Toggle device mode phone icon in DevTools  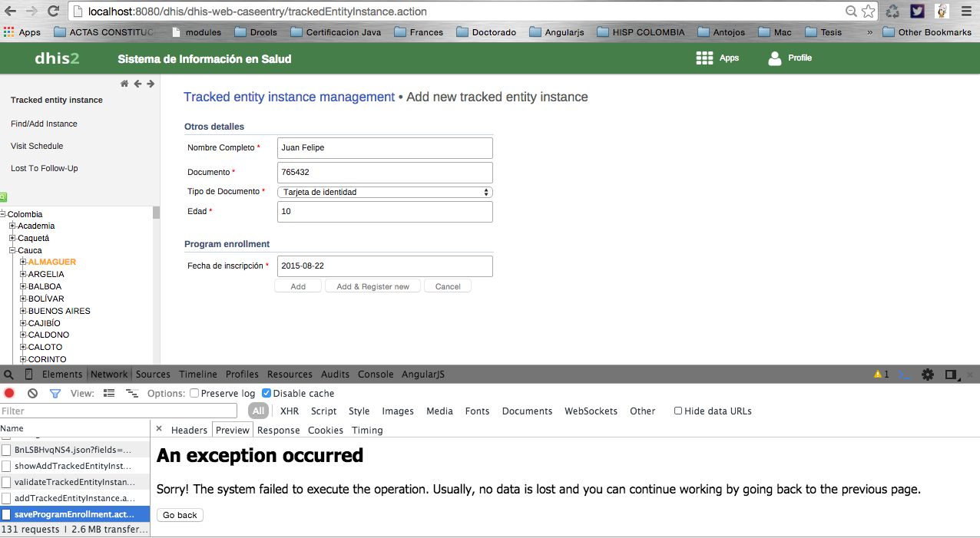[29, 375]
